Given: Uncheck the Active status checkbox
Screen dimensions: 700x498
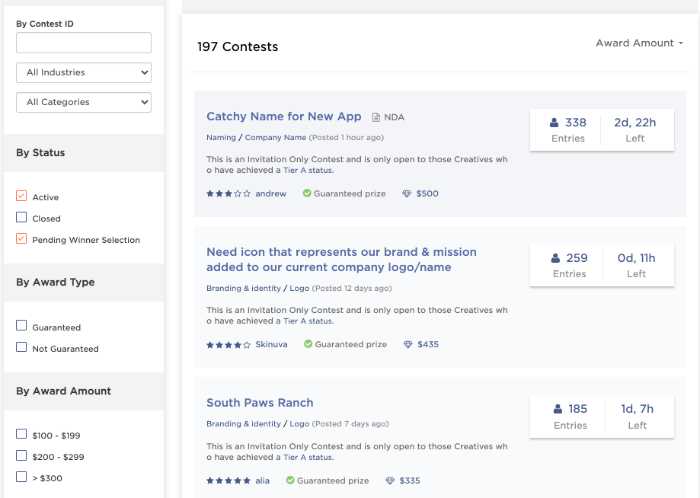Looking at the screenshot, I should tap(22, 197).
